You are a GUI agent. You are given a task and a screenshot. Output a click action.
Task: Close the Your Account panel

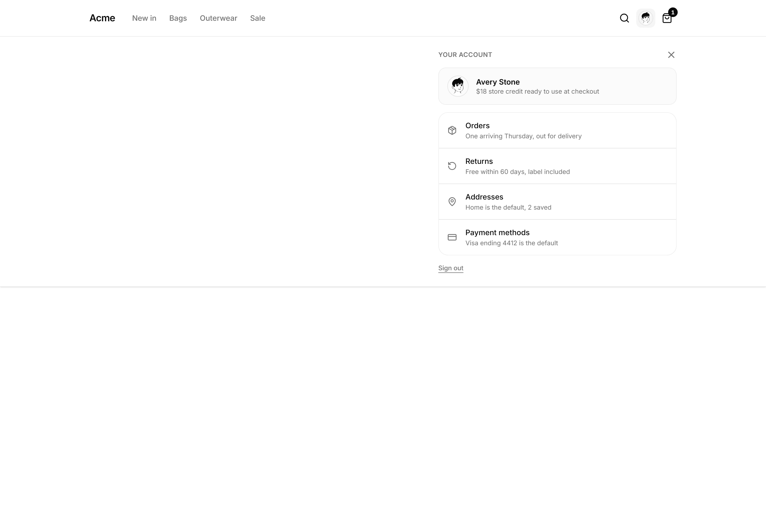click(671, 55)
